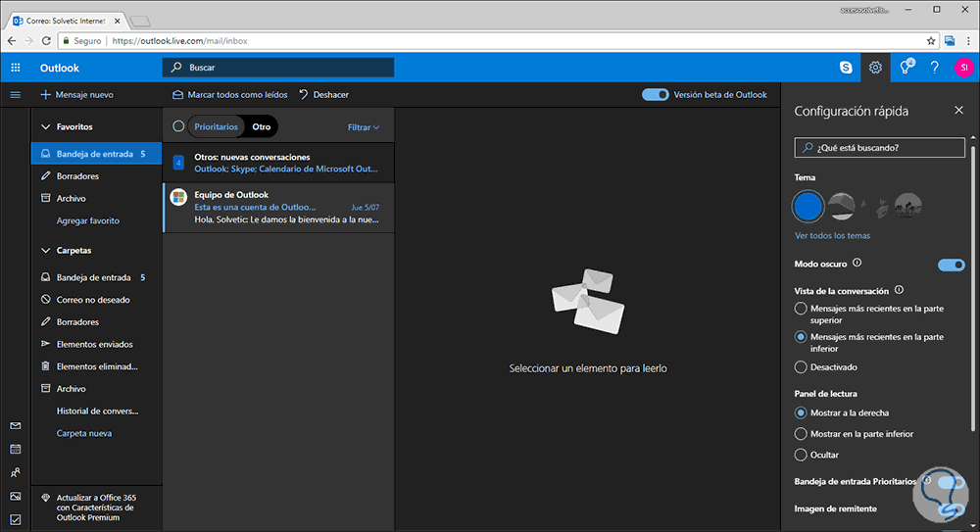Viewport: 980px width, 532px height.
Task: Open the People module icon
Action: (16, 472)
